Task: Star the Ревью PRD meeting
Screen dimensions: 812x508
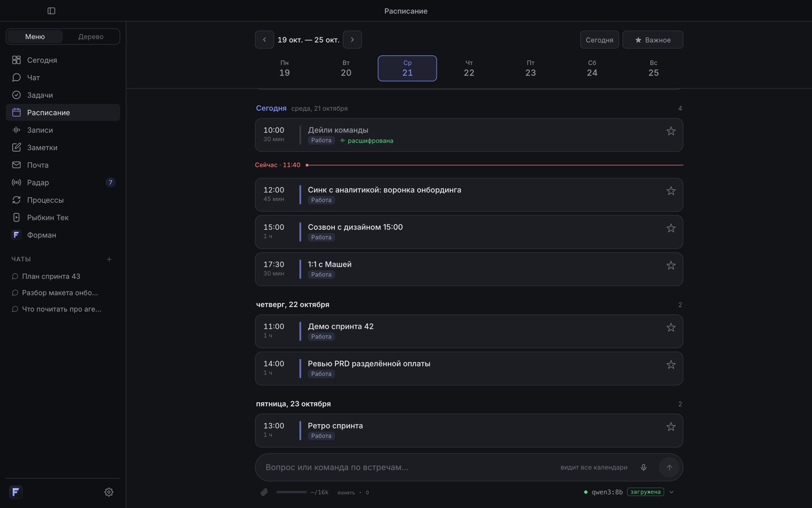Action: [x=671, y=365]
